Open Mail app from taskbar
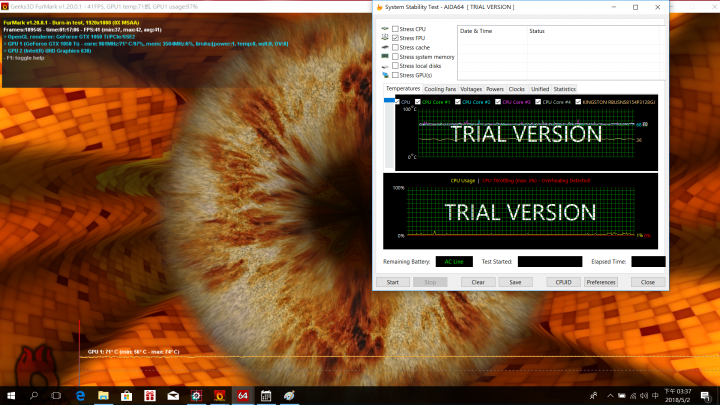Viewport: 720px width, 405px height. [173, 395]
